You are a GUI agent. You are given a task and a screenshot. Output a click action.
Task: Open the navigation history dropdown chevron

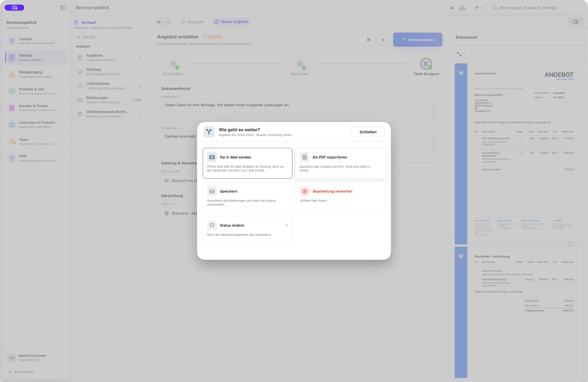click(168, 22)
